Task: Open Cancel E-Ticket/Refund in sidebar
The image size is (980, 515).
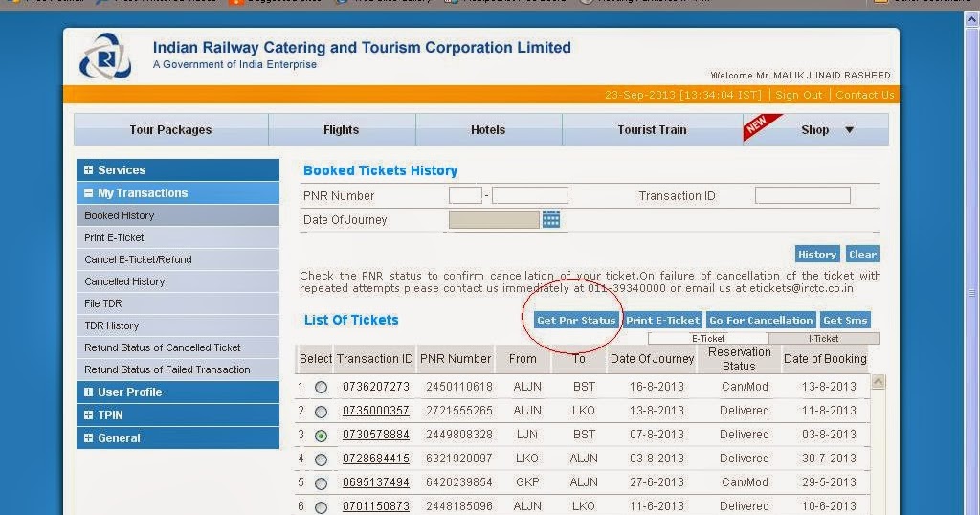Action: tap(177, 259)
